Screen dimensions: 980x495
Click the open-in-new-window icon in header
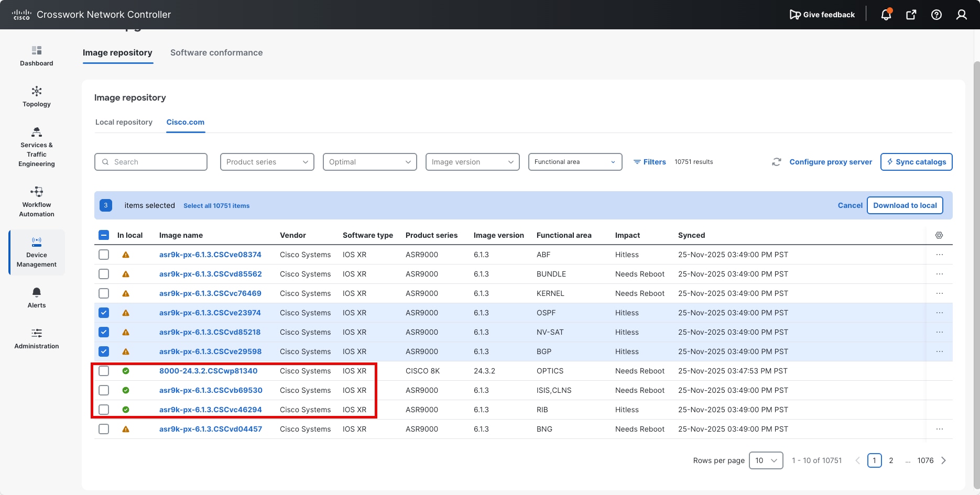point(911,15)
